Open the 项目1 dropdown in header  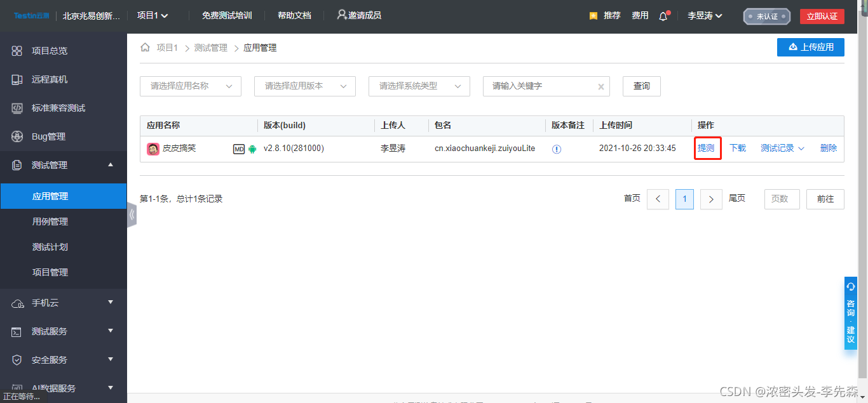(153, 16)
